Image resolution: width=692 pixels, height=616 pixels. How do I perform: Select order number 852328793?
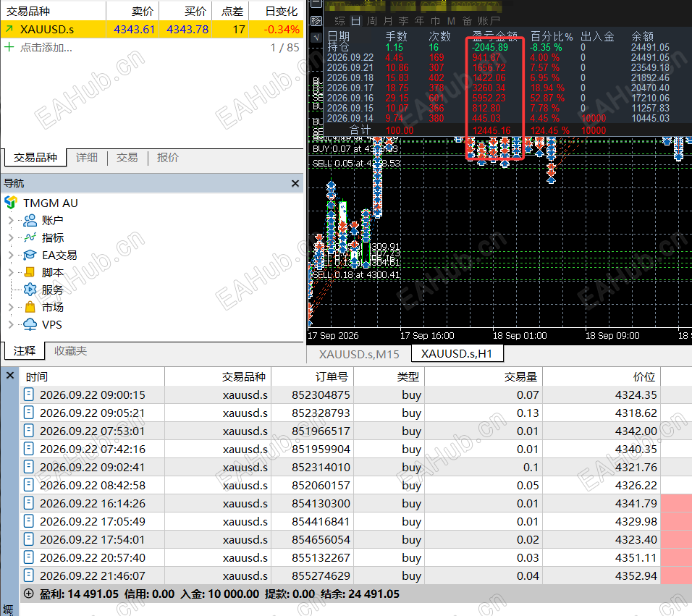(321, 413)
